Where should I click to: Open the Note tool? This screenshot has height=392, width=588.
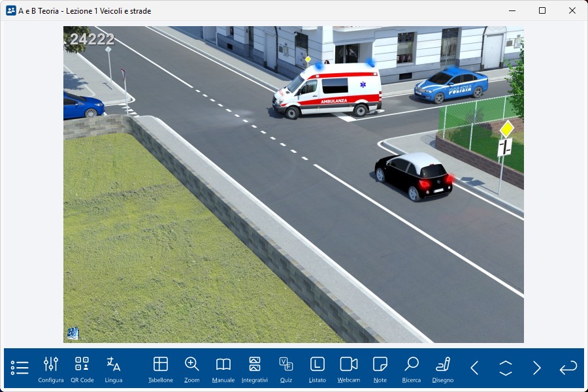(x=380, y=368)
